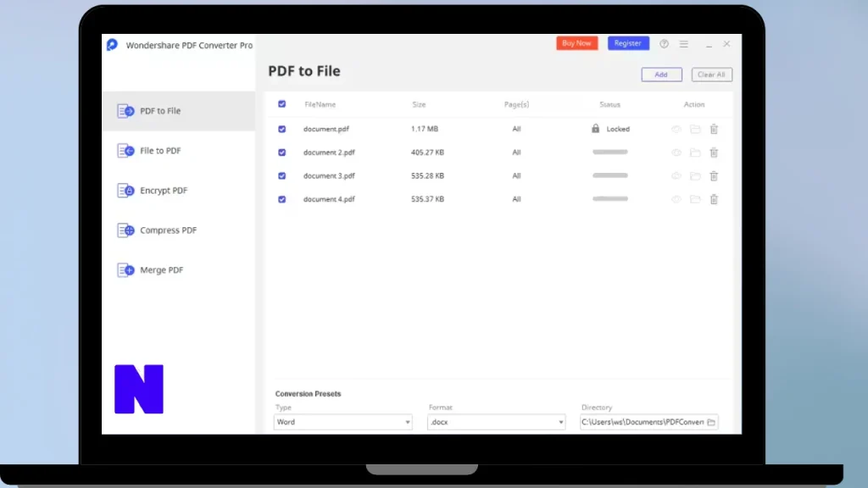Close the PDF Converter Pro window
This screenshot has height=488, width=868.
(726, 44)
